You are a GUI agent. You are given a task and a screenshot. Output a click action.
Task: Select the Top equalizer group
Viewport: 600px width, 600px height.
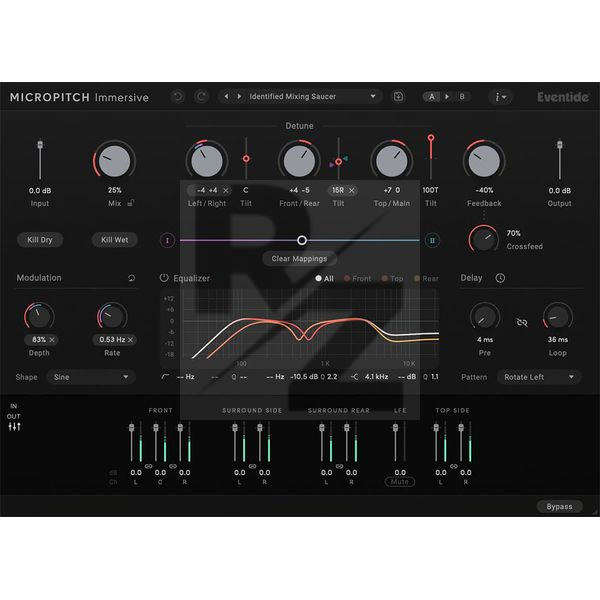(392, 279)
